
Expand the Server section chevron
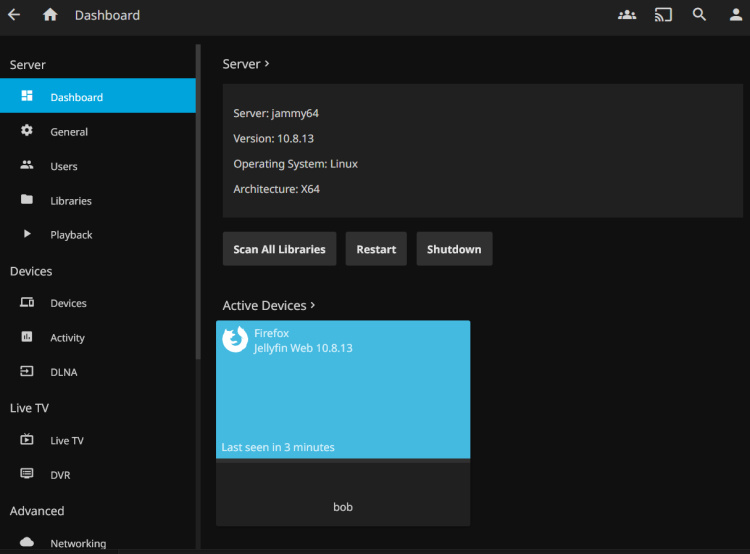pyautogui.click(x=268, y=64)
